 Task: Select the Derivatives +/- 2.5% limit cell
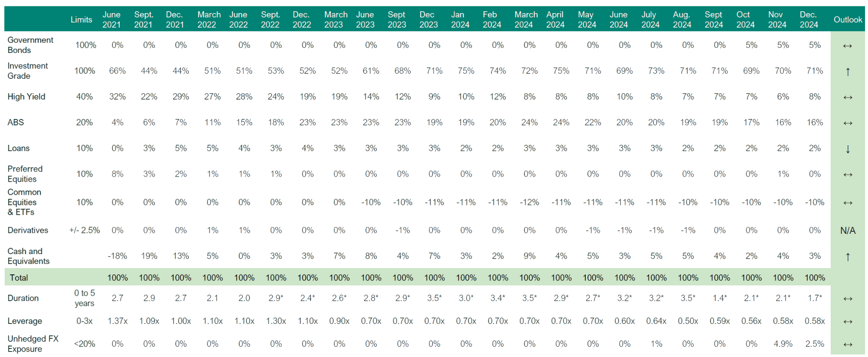tap(85, 230)
